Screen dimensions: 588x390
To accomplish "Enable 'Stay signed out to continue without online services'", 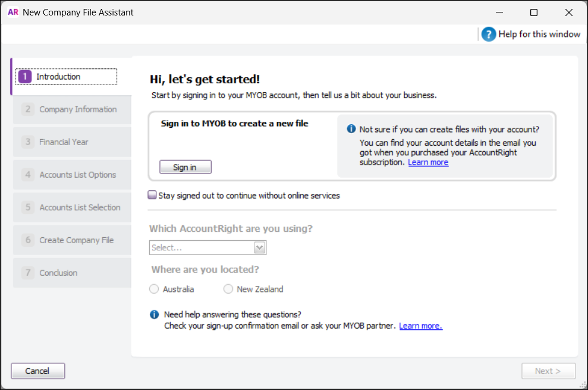I will 152,194.
